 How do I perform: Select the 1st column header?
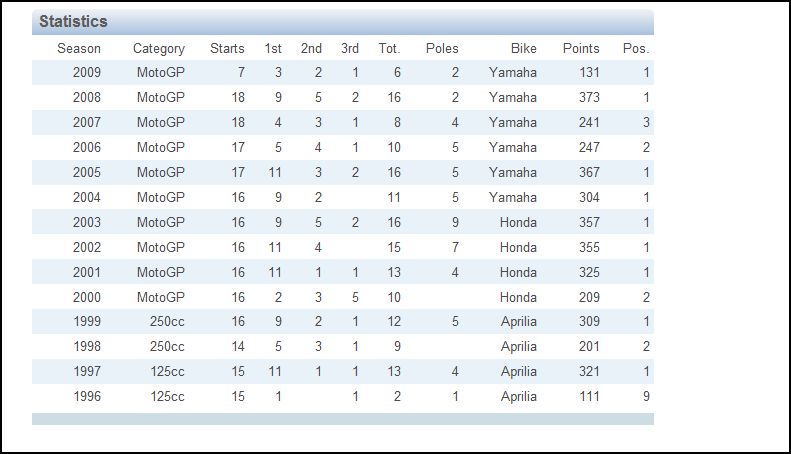tap(273, 48)
